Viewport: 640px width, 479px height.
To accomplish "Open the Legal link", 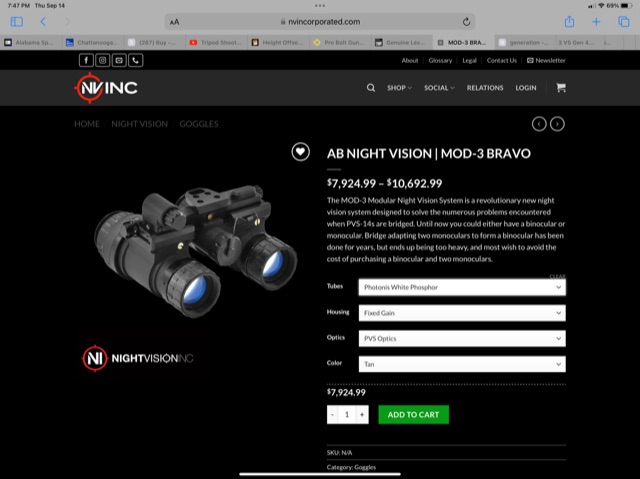I will click(x=469, y=60).
